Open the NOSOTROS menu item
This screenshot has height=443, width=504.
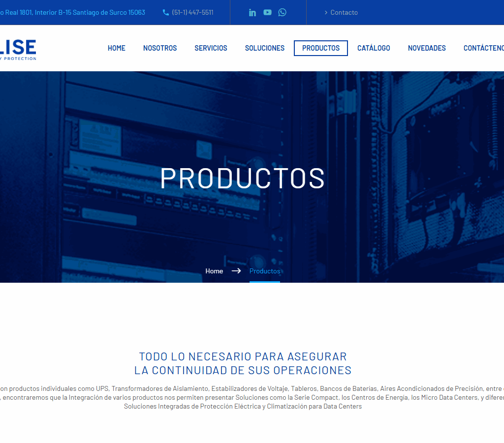click(160, 48)
